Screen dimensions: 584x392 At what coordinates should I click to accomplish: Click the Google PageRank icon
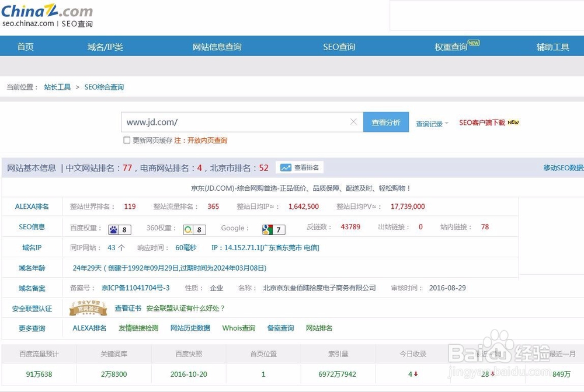[x=267, y=230]
